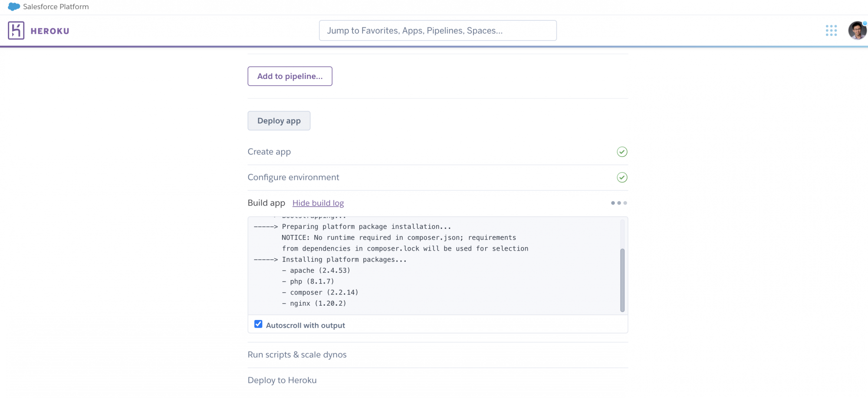Click the 'Preparing platform package installation...' log line
The width and height of the screenshot is (868, 398).
tap(352, 227)
